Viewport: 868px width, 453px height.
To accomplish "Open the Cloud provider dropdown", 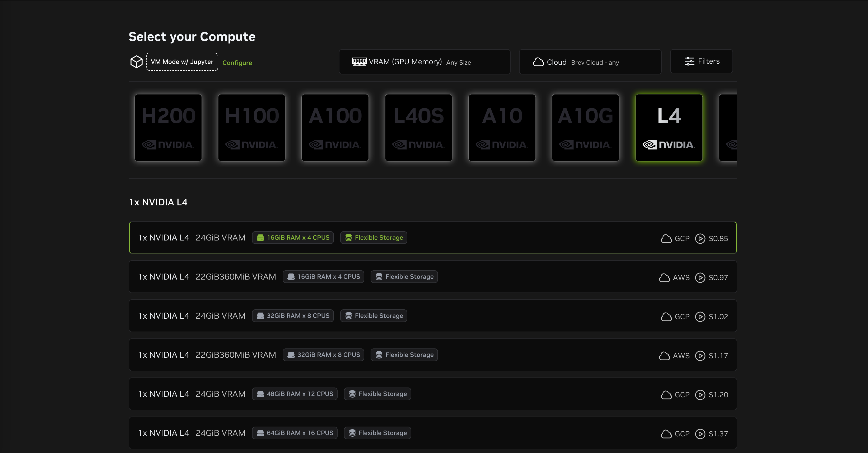I will (590, 62).
